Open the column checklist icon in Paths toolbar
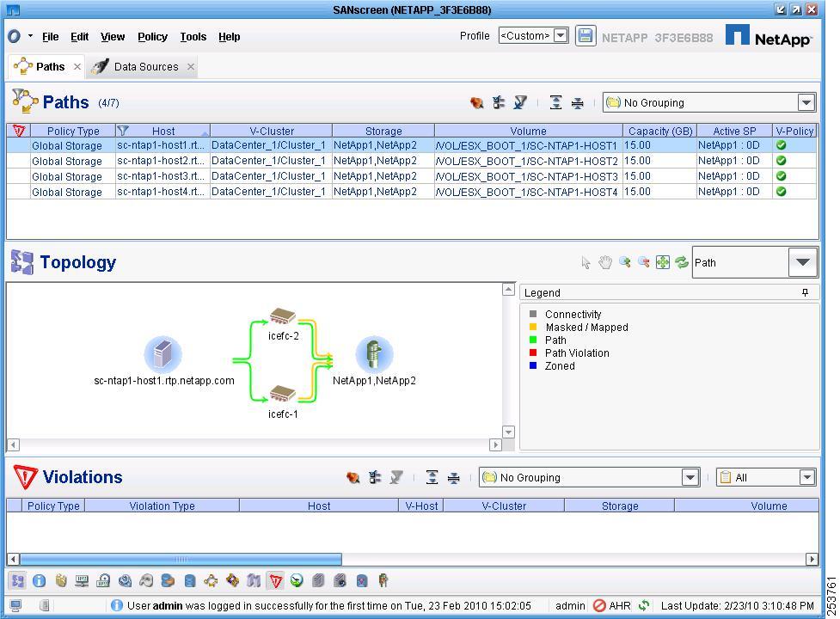The height and width of the screenshot is (619, 840). click(x=499, y=102)
